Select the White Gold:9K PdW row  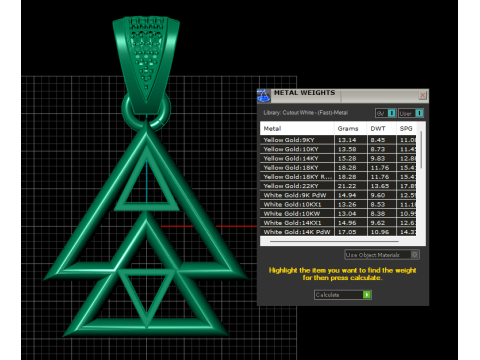(x=338, y=195)
